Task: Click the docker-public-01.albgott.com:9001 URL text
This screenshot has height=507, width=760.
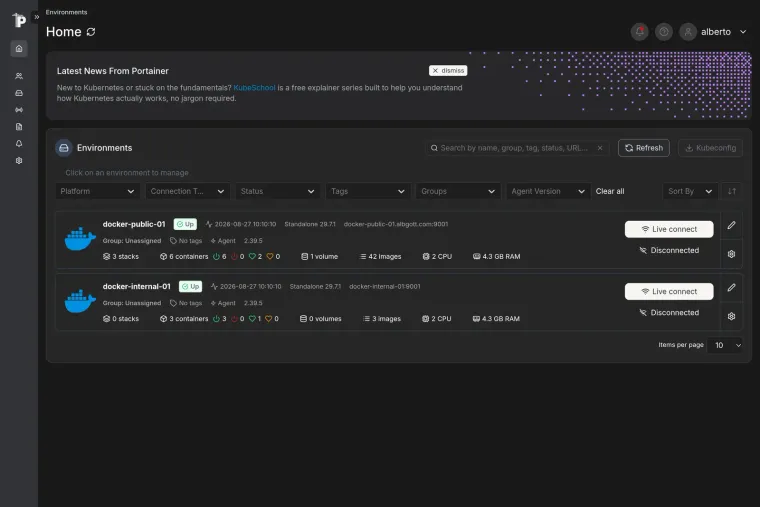Action: (396, 224)
